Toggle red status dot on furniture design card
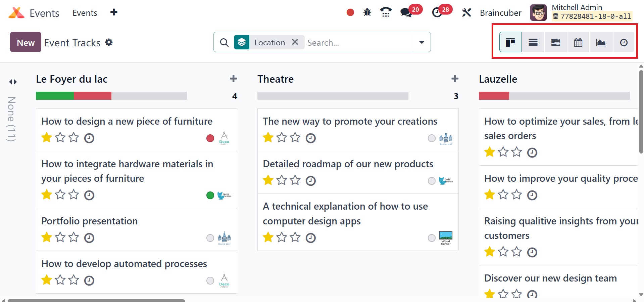644x302 pixels. click(210, 138)
